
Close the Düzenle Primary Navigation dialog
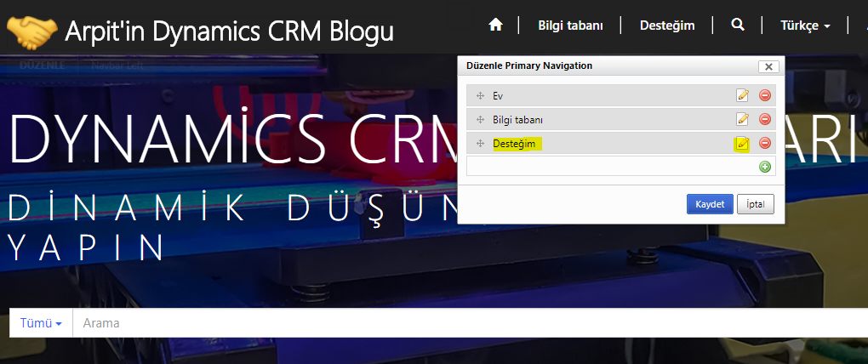[x=768, y=66]
